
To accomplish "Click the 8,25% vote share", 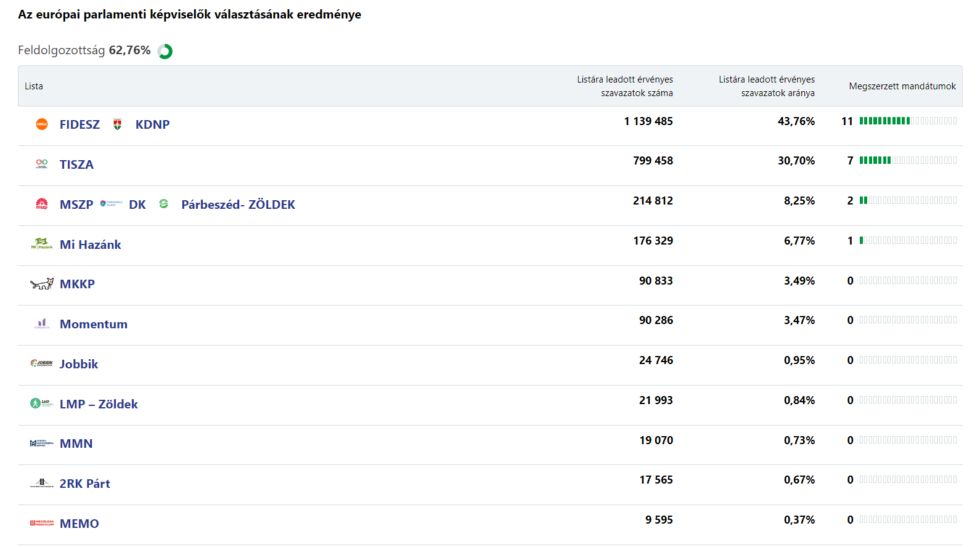I will point(799,201).
